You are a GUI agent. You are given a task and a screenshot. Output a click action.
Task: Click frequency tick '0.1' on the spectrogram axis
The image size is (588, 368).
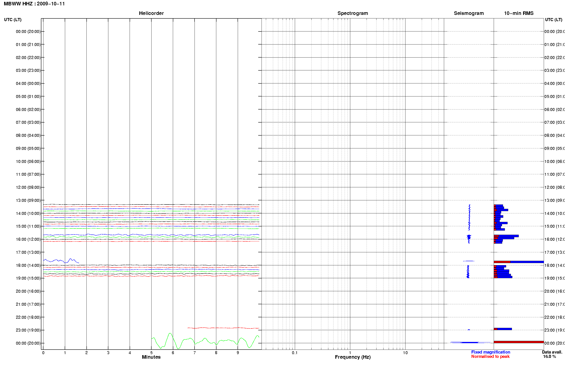tap(295, 353)
